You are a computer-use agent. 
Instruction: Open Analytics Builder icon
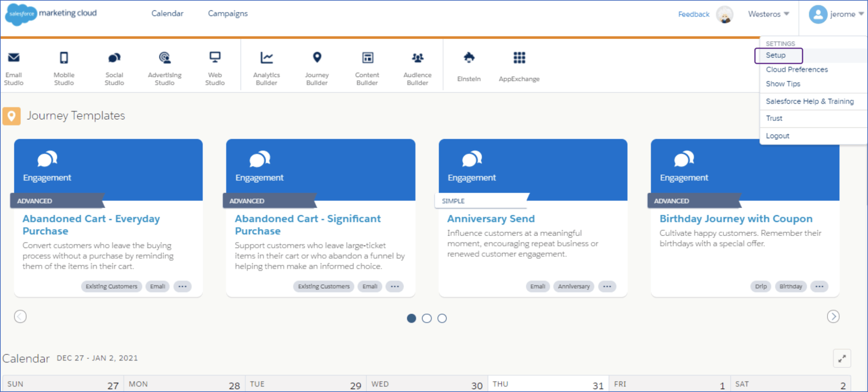tap(267, 58)
